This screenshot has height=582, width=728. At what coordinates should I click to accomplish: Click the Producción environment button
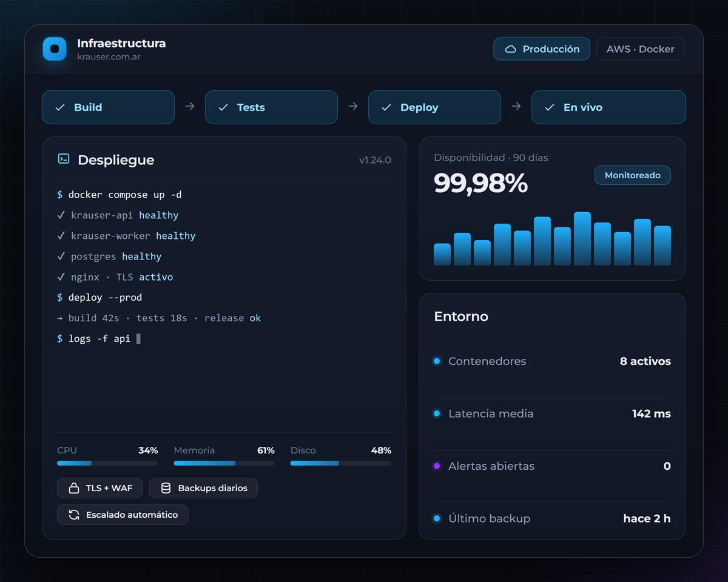point(542,49)
